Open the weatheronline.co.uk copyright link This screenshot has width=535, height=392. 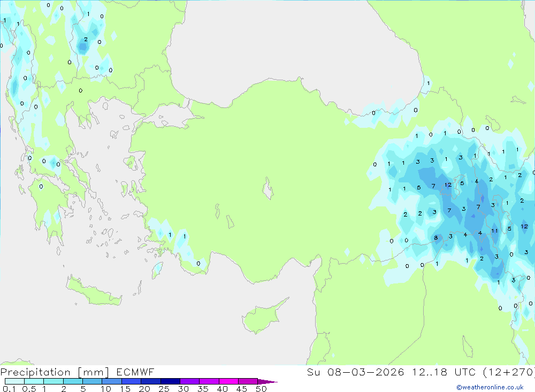pyautogui.click(x=490, y=387)
